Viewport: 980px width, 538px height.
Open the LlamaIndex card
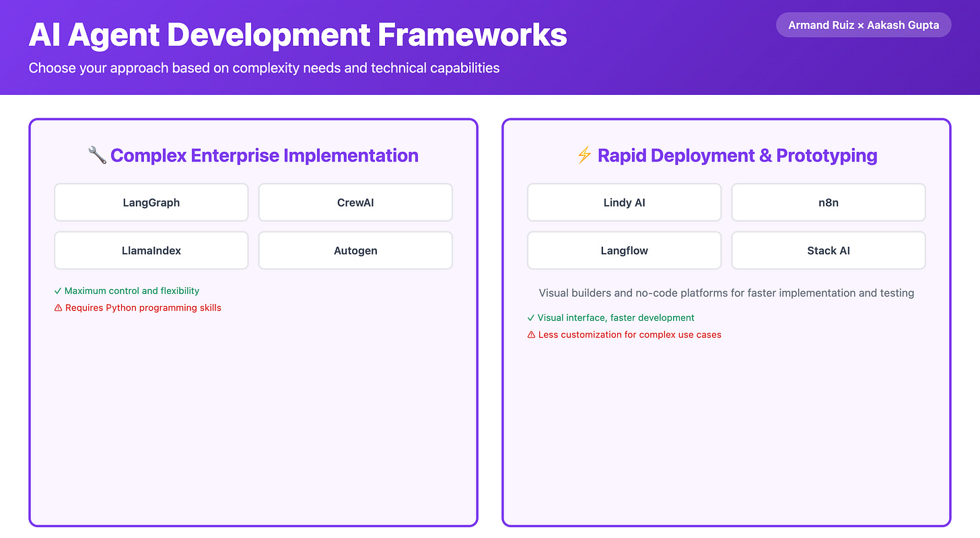(x=151, y=250)
